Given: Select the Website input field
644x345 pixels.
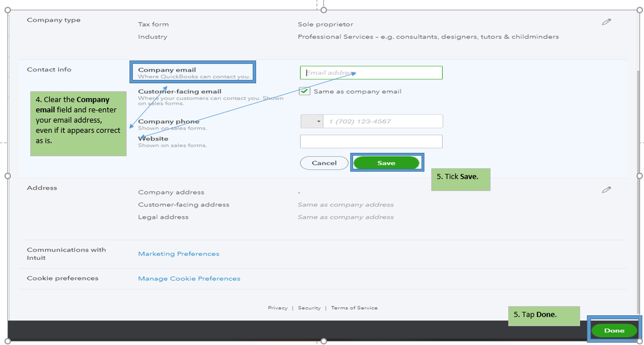Looking at the screenshot, I should click(371, 141).
